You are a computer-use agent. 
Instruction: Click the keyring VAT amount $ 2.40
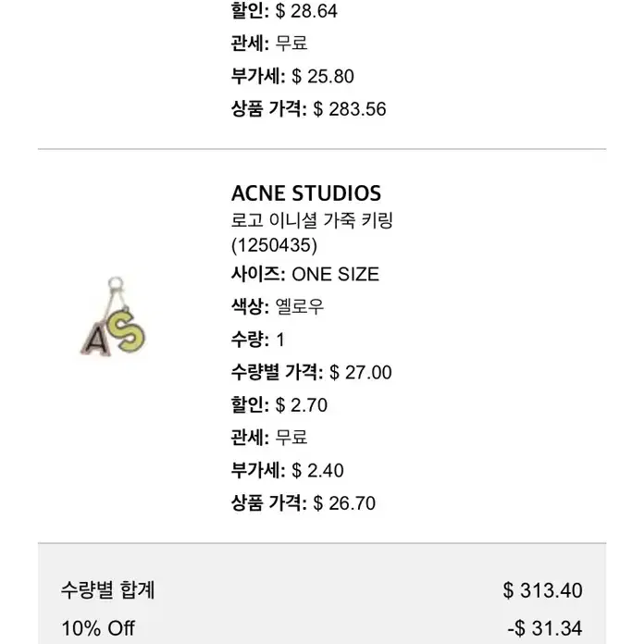(x=317, y=470)
